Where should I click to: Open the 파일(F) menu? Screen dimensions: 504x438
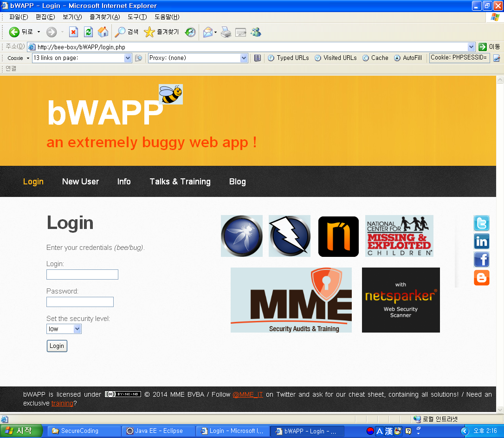tap(19, 17)
